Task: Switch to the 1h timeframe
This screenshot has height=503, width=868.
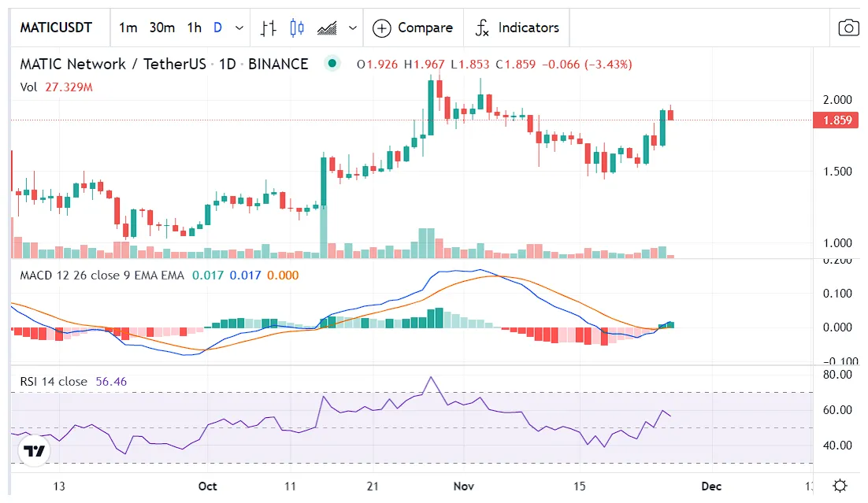Action: pos(194,28)
